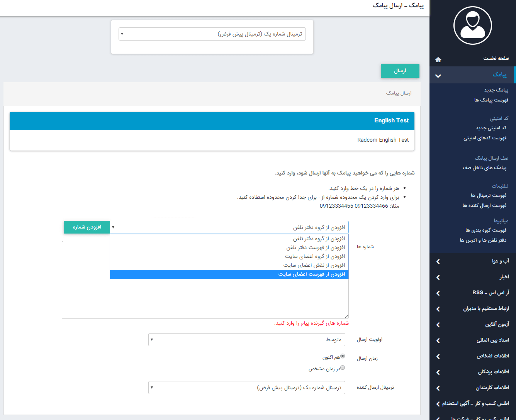The width and height of the screenshot is (516, 420).
Task: Click the ارسال send button
Action: 400,71
